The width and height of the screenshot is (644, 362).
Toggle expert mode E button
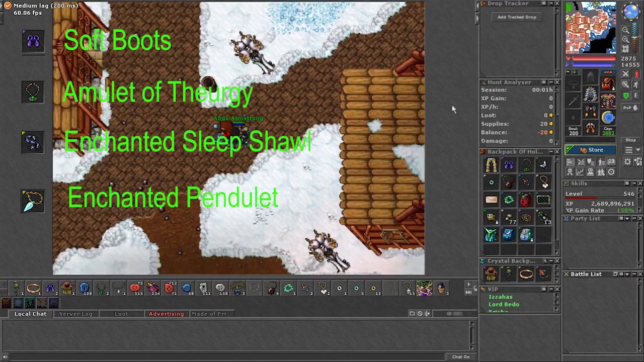[x=636, y=96]
